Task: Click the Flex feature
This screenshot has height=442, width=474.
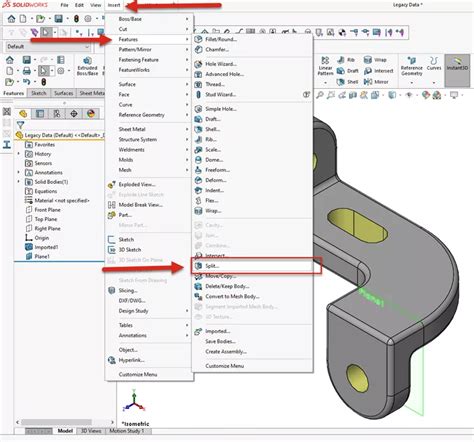Action: pos(253,200)
